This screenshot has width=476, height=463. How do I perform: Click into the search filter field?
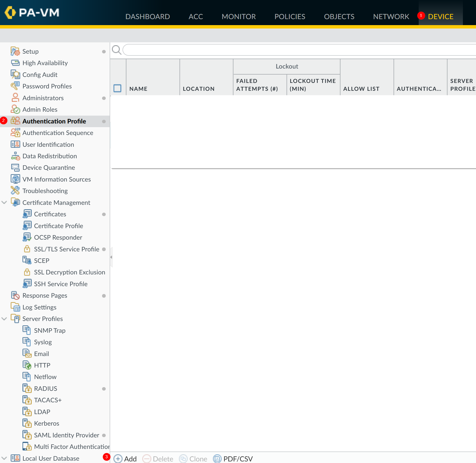click(298, 50)
